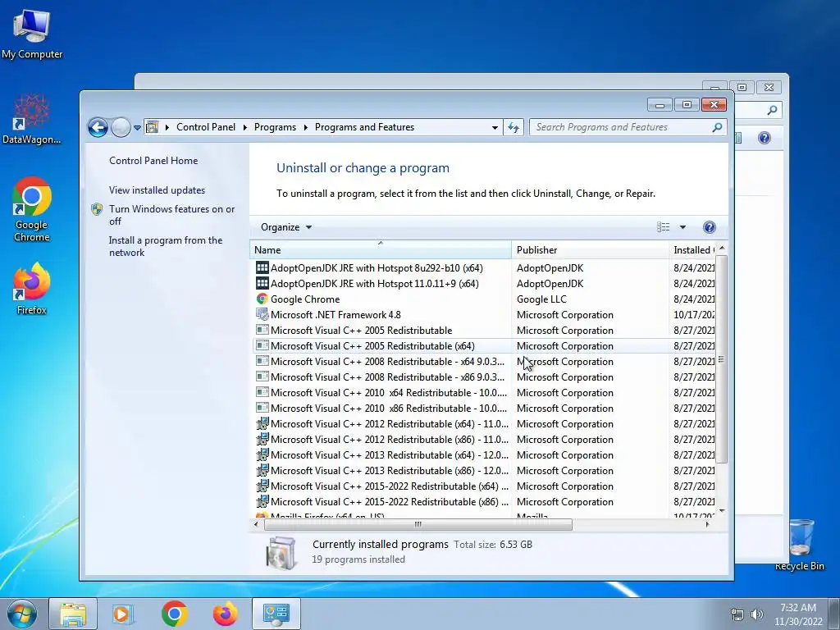This screenshot has width=840, height=630.
Task: Expand the address bar history dropdown
Action: click(495, 127)
